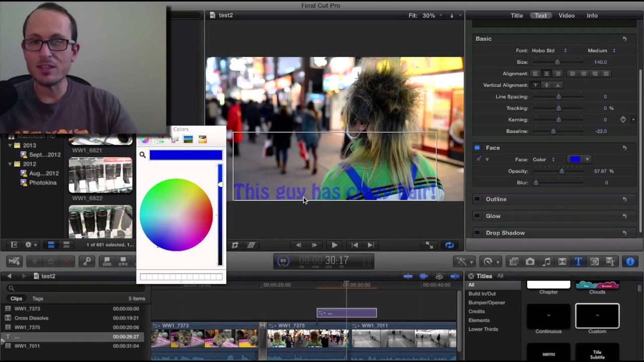This screenshot has width=644, height=362.
Task: Open the Keyword Editor key icon
Action: coord(87,261)
